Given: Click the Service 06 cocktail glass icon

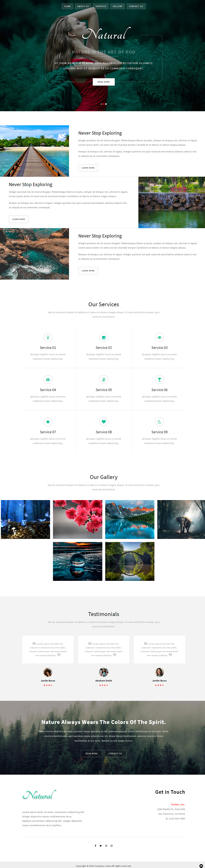Looking at the screenshot, I should tap(159, 379).
